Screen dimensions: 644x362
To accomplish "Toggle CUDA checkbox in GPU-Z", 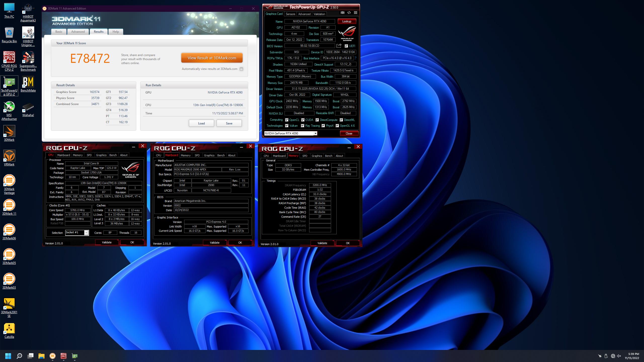I will (303, 120).
